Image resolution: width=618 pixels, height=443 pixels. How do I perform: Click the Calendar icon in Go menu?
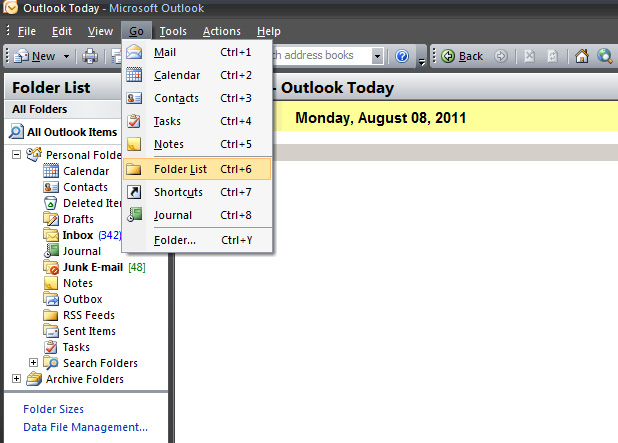tap(134, 75)
